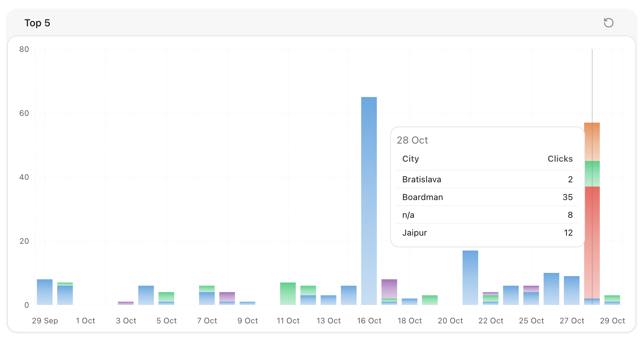
Task: Click the "7 Oct" x-axis label
Action: [207, 321]
